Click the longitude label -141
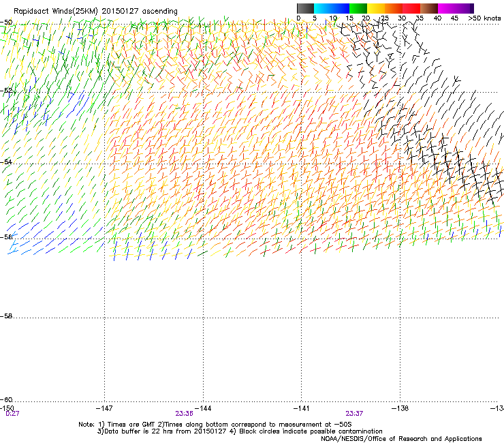 pyautogui.click(x=302, y=408)
